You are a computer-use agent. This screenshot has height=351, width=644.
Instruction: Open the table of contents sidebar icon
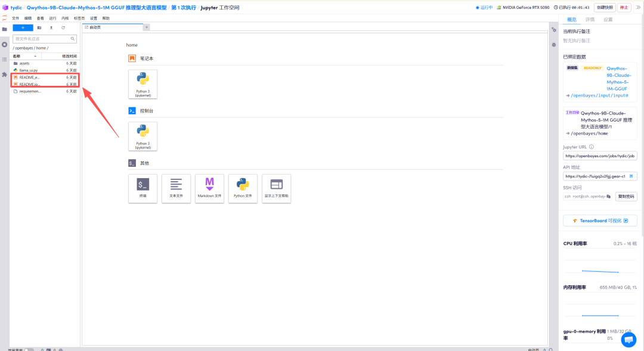click(5, 60)
